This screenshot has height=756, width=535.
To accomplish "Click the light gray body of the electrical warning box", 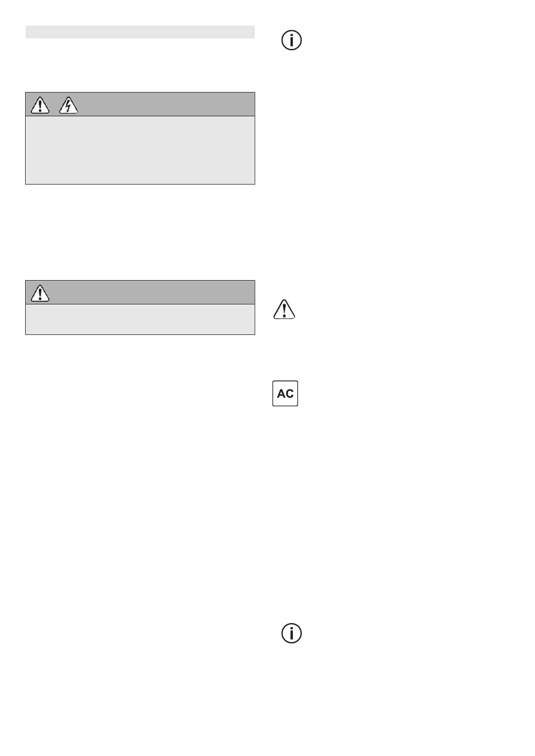I will point(140,150).
